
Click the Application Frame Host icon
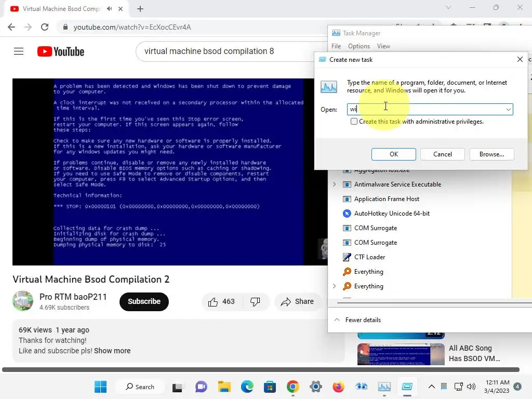347,199
